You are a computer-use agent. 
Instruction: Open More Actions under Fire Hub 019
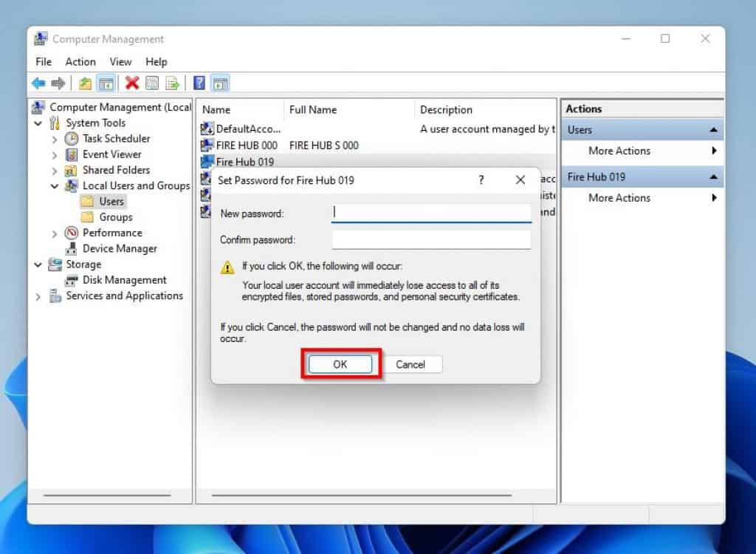(x=642, y=198)
